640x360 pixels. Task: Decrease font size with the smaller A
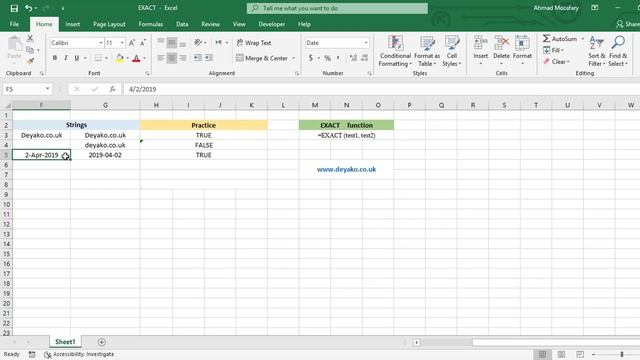pyautogui.click(x=142, y=43)
